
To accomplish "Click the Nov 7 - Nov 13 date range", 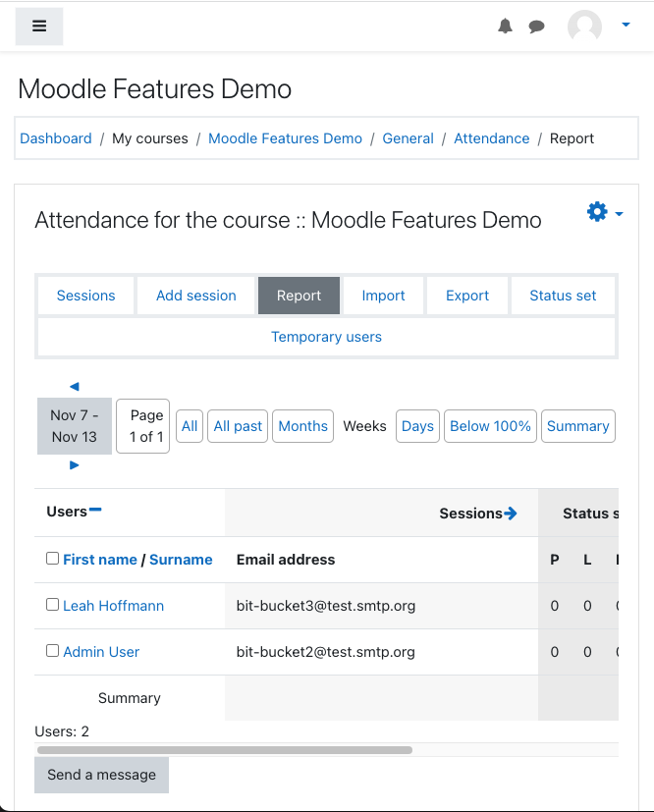I will tap(74, 425).
